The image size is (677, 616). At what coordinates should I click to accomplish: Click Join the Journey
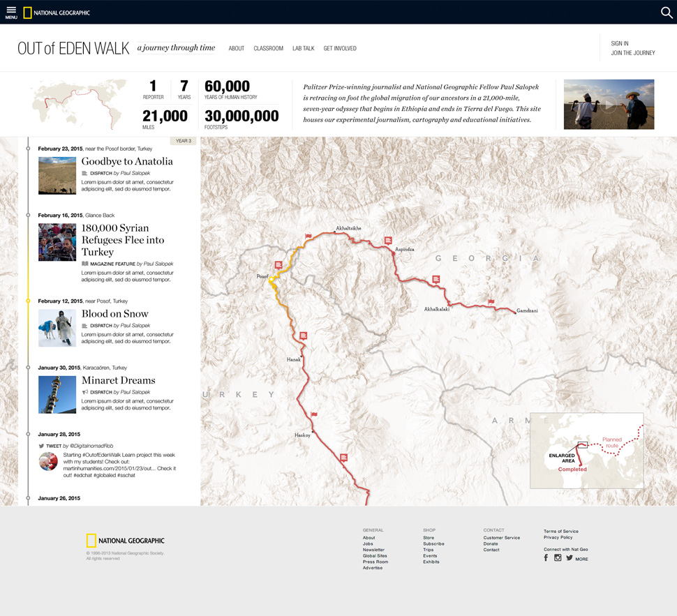pos(633,52)
